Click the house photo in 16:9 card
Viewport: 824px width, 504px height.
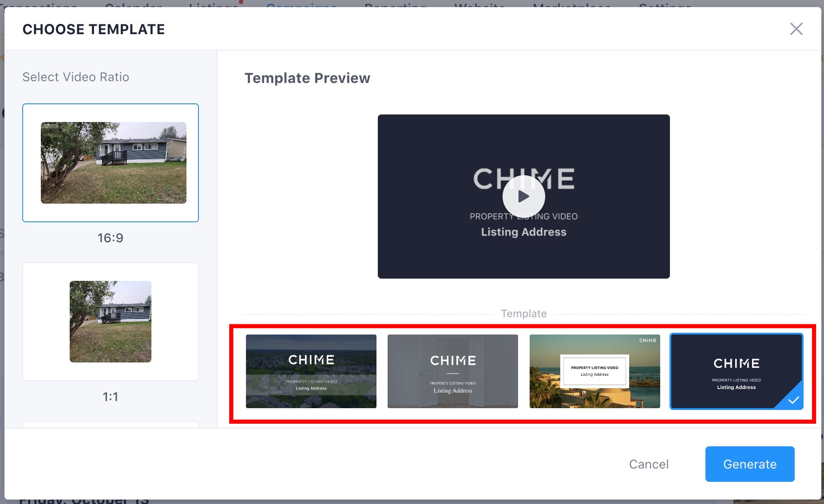[x=114, y=163]
